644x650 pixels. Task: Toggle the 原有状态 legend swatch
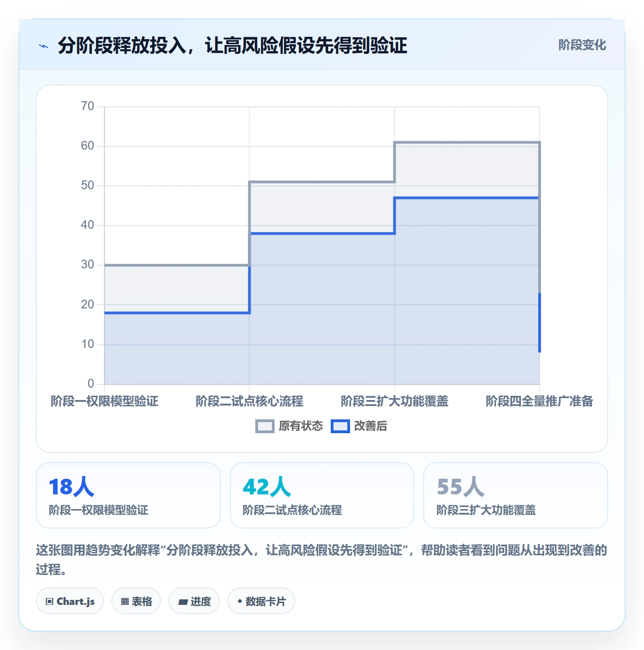(264, 426)
